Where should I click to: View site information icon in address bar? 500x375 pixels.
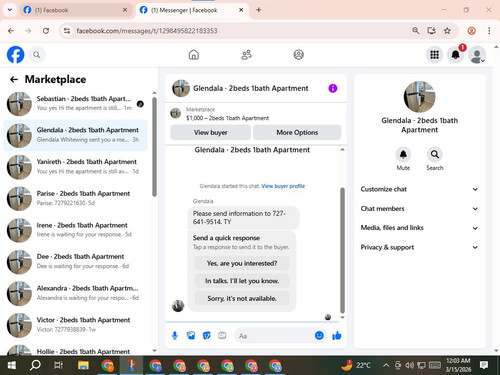[67, 31]
